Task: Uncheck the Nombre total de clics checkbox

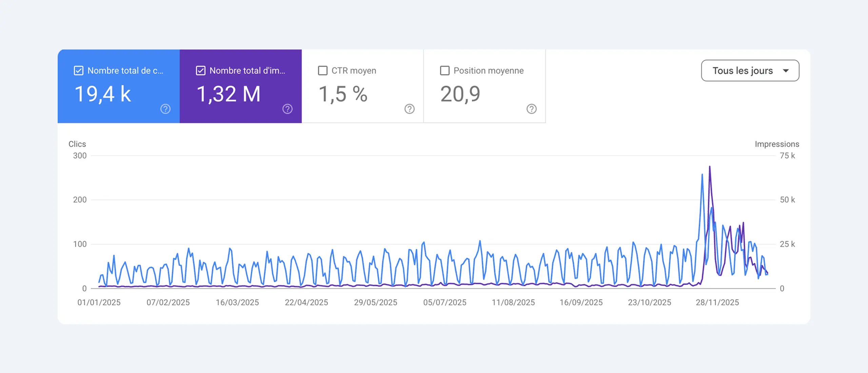Action: coord(79,71)
